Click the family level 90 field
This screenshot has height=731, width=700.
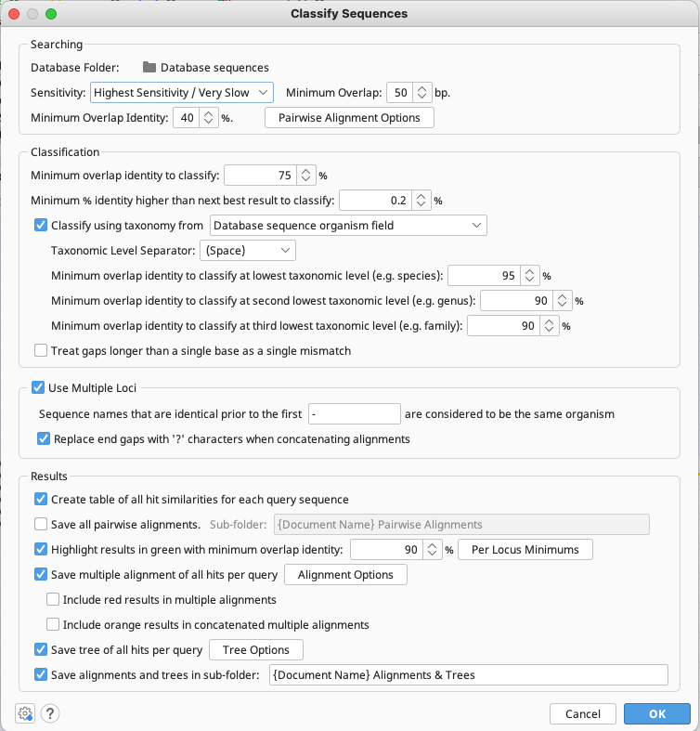(504, 326)
